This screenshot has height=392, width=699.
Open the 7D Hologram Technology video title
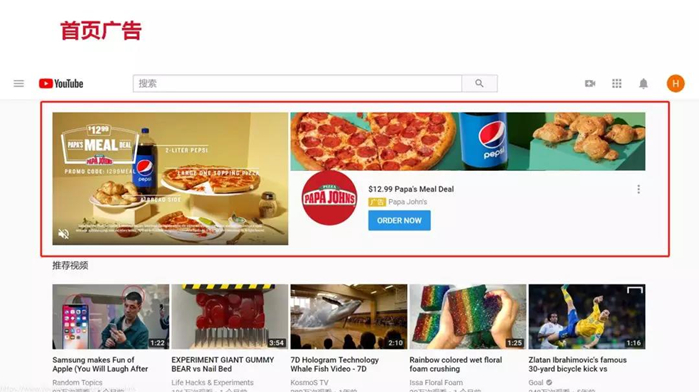[x=334, y=364]
